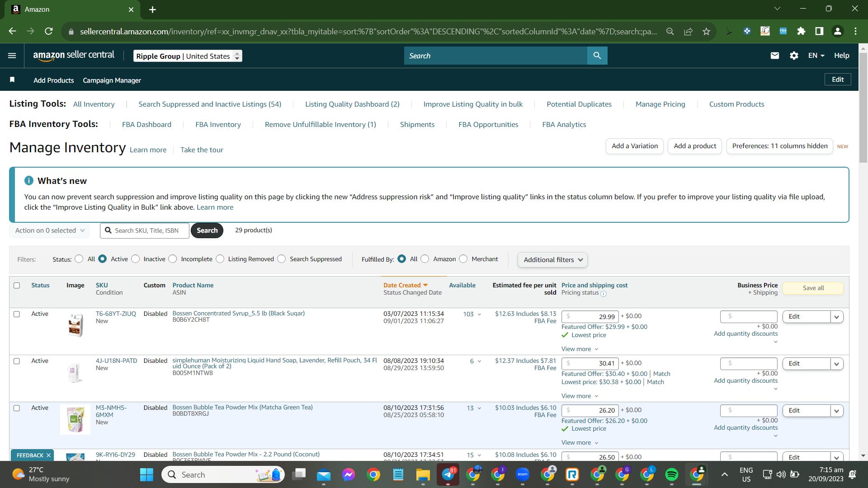Viewport: 868px width, 488px height.
Task: Select the All status radio button
Action: [x=79, y=259]
